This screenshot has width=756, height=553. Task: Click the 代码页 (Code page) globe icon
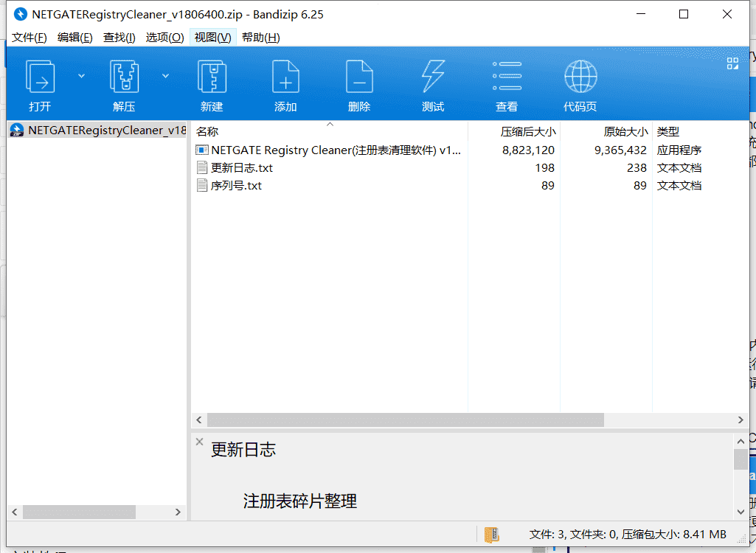[580, 76]
